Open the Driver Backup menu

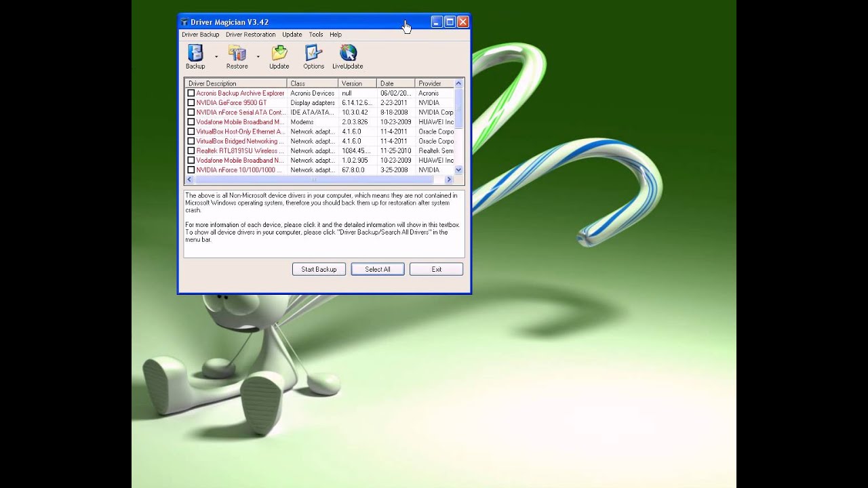(x=201, y=35)
